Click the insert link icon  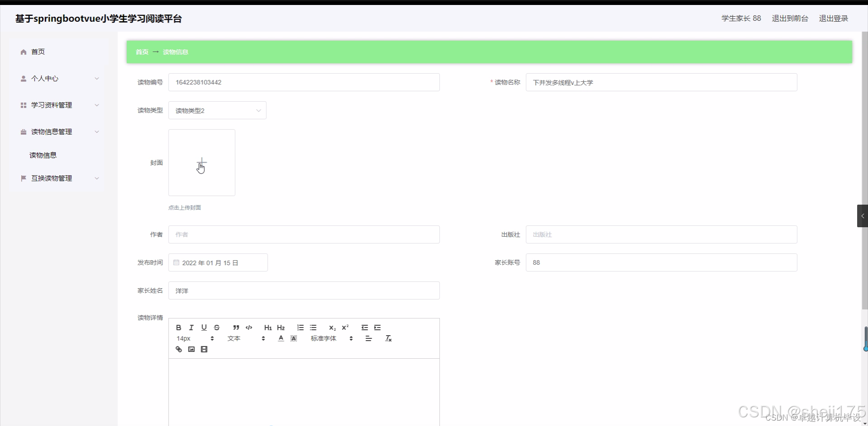[179, 349]
